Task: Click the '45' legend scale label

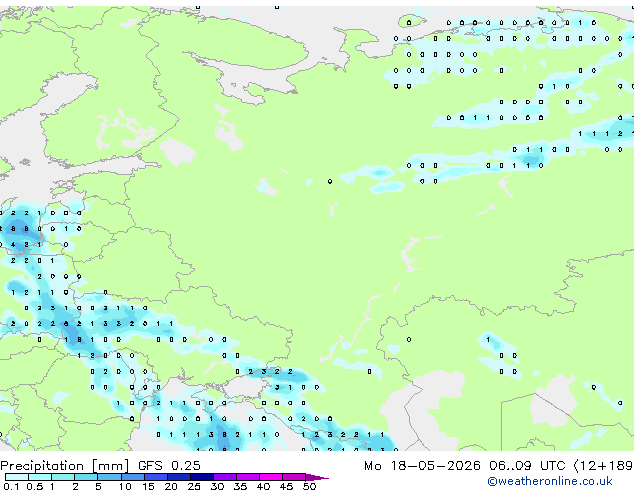Action: [286, 486]
